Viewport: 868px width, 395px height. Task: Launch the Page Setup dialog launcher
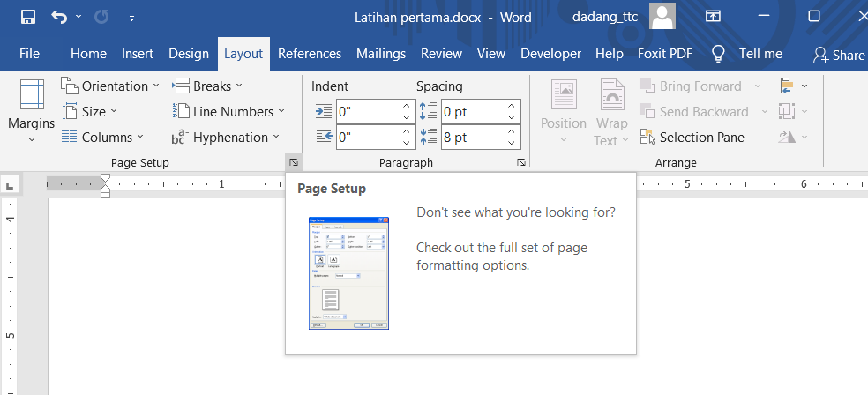click(x=294, y=162)
